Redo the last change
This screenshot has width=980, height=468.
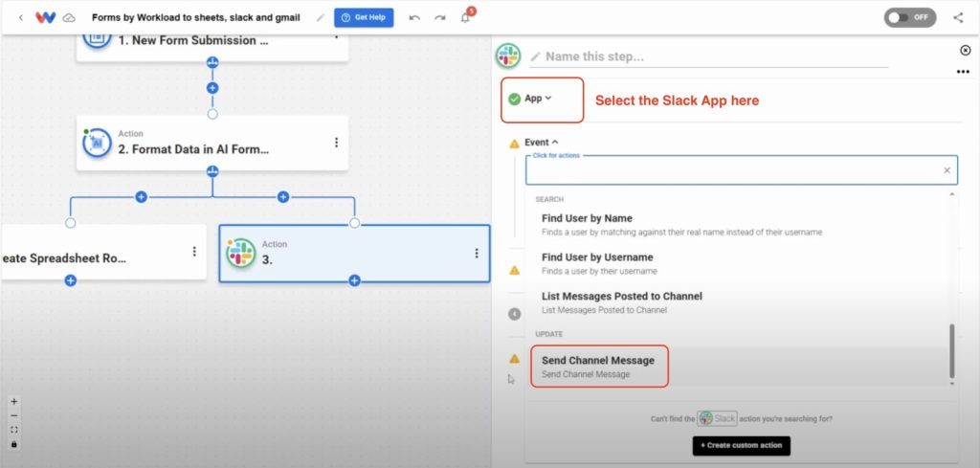440,17
